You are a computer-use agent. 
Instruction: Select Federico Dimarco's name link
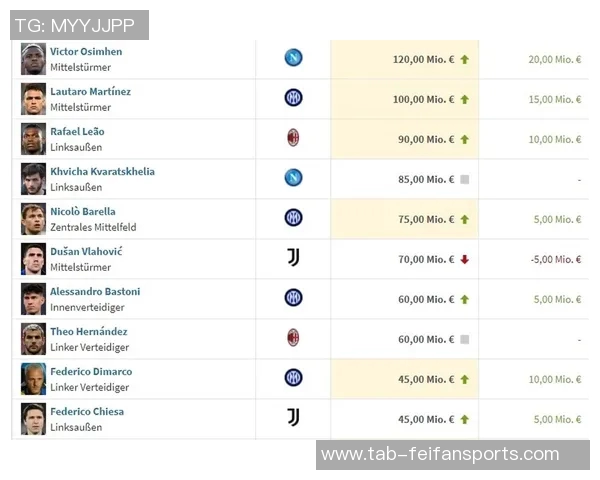pyautogui.click(x=91, y=372)
